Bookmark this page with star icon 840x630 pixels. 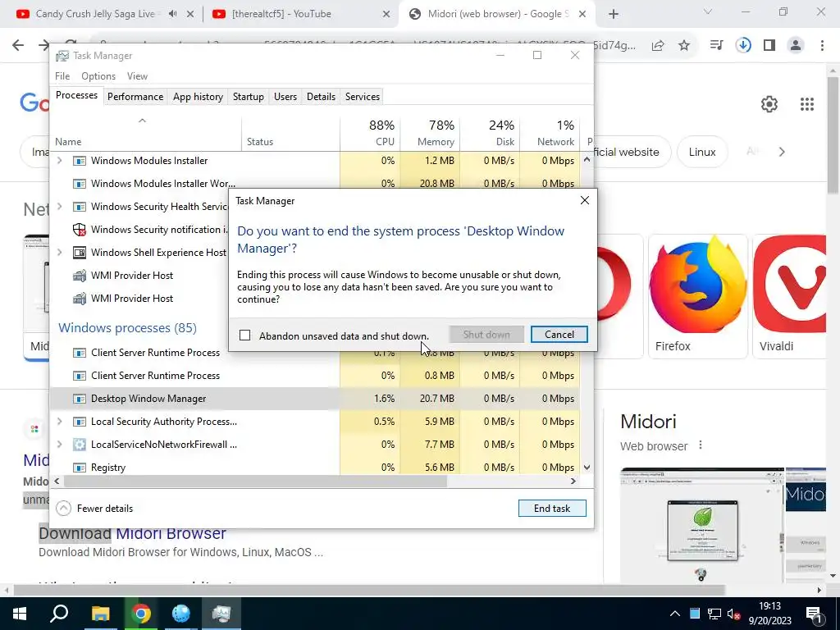coord(684,46)
